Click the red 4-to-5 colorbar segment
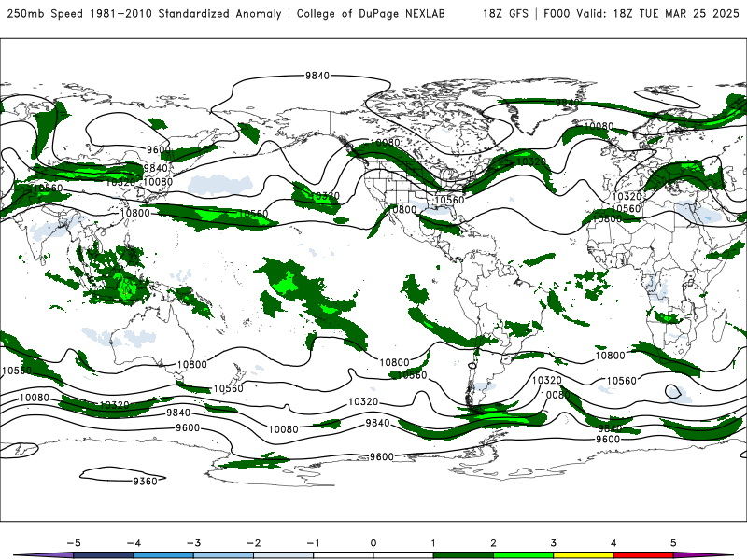This screenshot has height=560, width=747. [x=643, y=555]
